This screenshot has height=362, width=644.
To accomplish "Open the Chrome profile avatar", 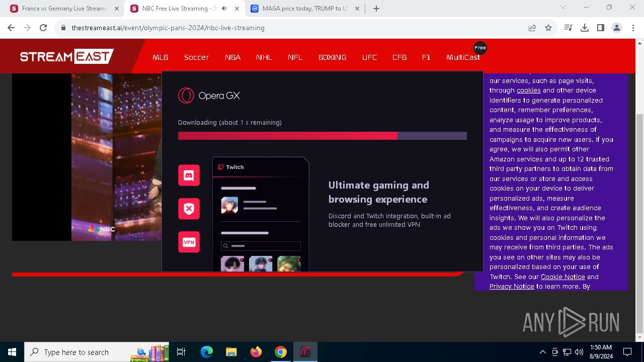I will 617,28.
